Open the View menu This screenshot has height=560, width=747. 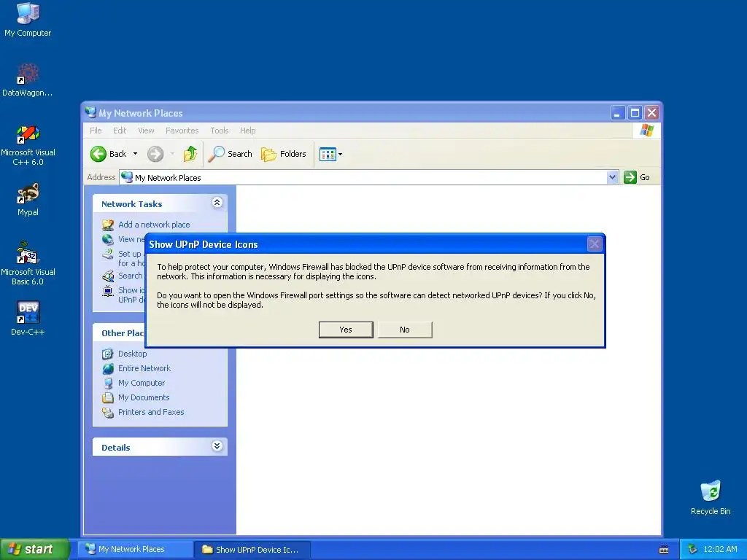pos(146,131)
